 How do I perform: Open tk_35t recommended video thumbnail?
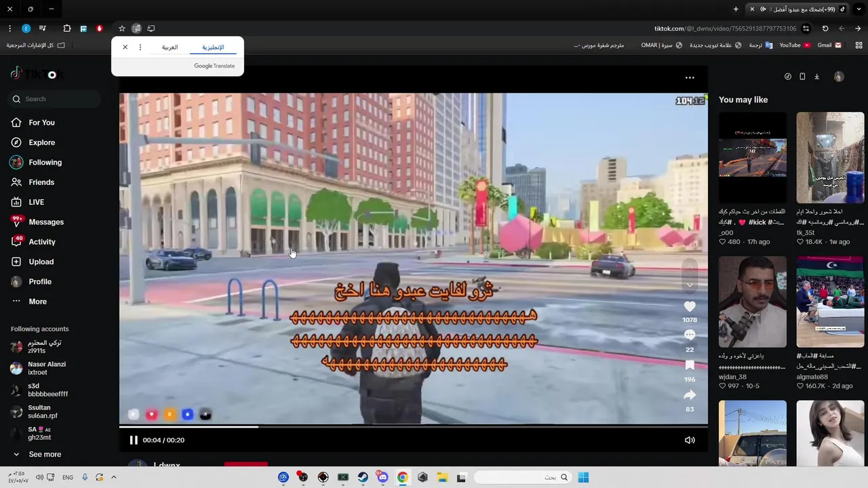[830, 157]
